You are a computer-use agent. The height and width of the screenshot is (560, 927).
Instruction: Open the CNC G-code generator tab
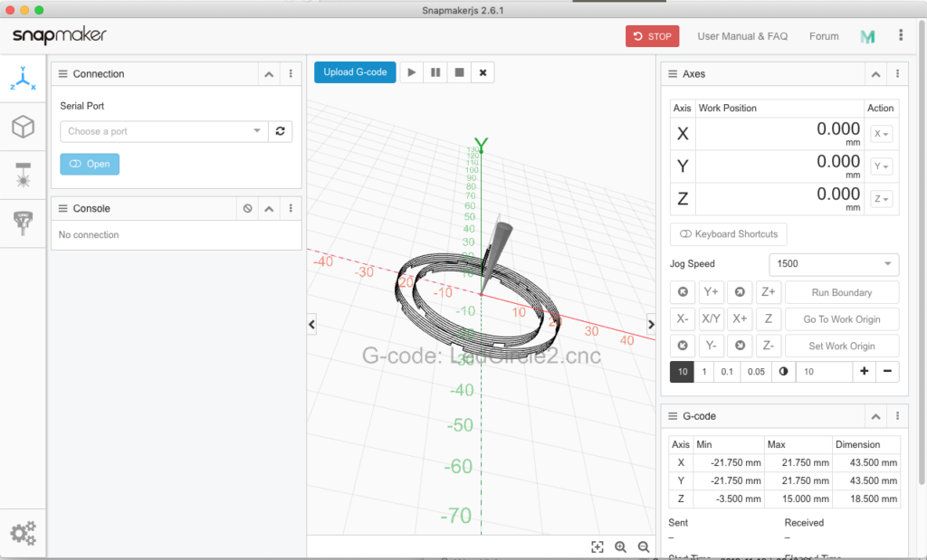(x=23, y=223)
